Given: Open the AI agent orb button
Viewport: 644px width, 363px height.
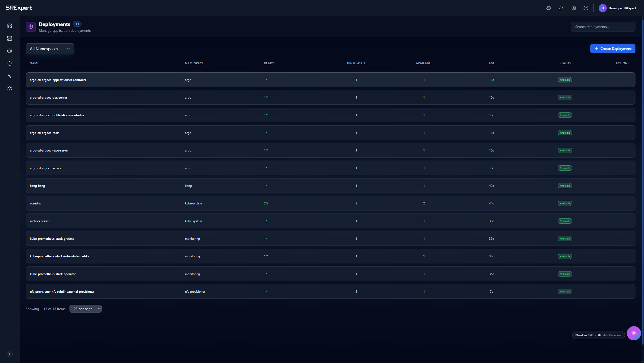Looking at the screenshot, I should (x=634, y=333).
